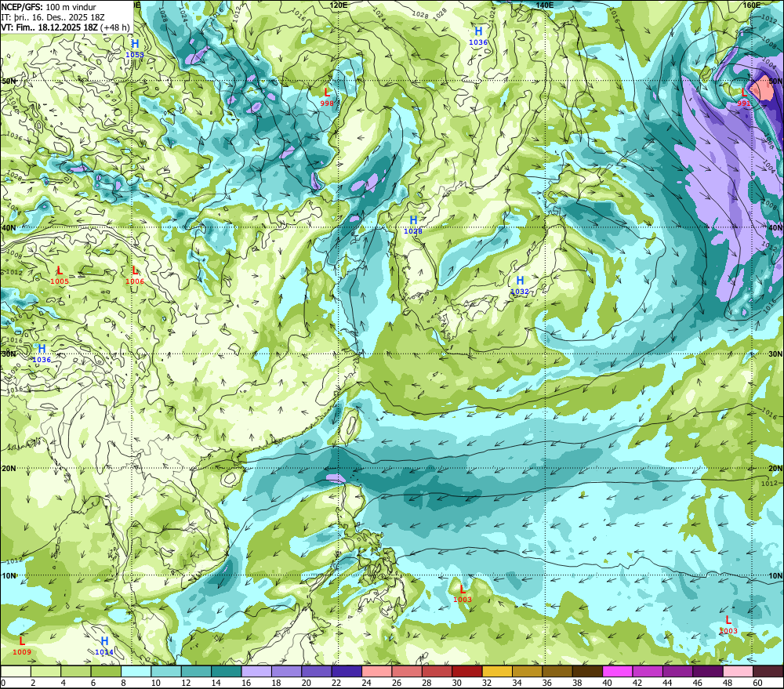The height and width of the screenshot is (689, 784).
Task: Click the legend number 20
Action: (x=307, y=683)
